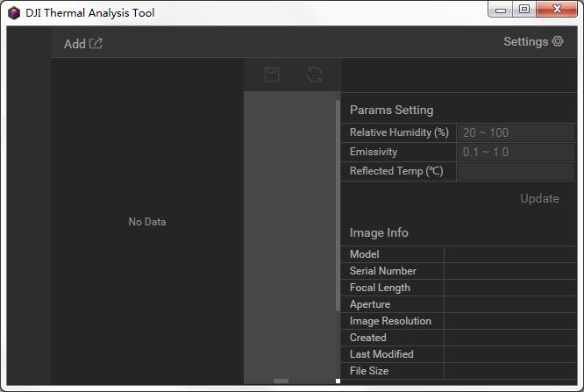This screenshot has width=584, height=392.
Task: Close the DJI Thermal Analysis Tool window
Action: [x=558, y=11]
